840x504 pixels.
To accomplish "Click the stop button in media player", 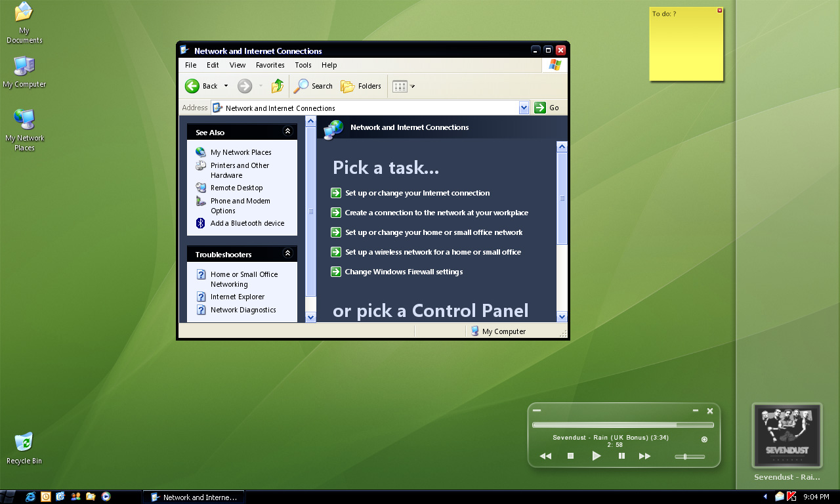I will click(x=570, y=456).
